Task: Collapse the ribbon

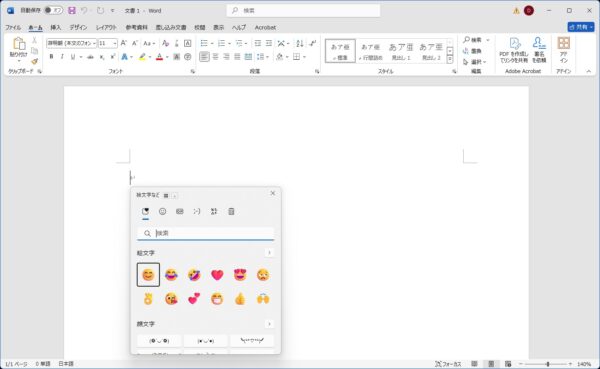Action: click(589, 71)
